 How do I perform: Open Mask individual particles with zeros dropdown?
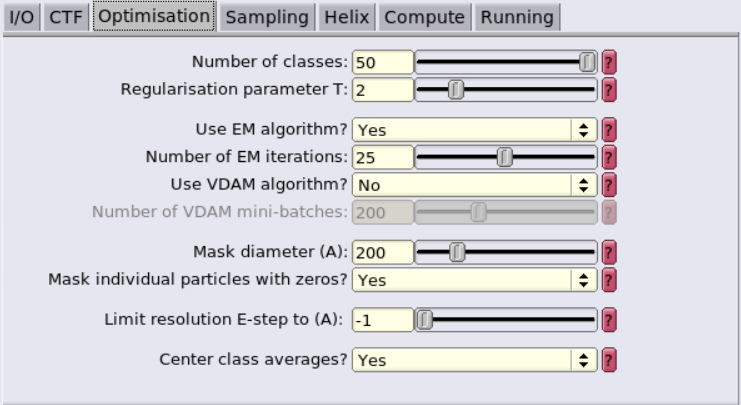click(474, 280)
